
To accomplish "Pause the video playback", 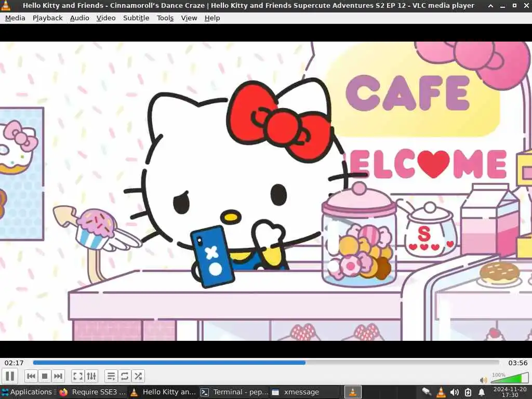I will click(x=10, y=376).
